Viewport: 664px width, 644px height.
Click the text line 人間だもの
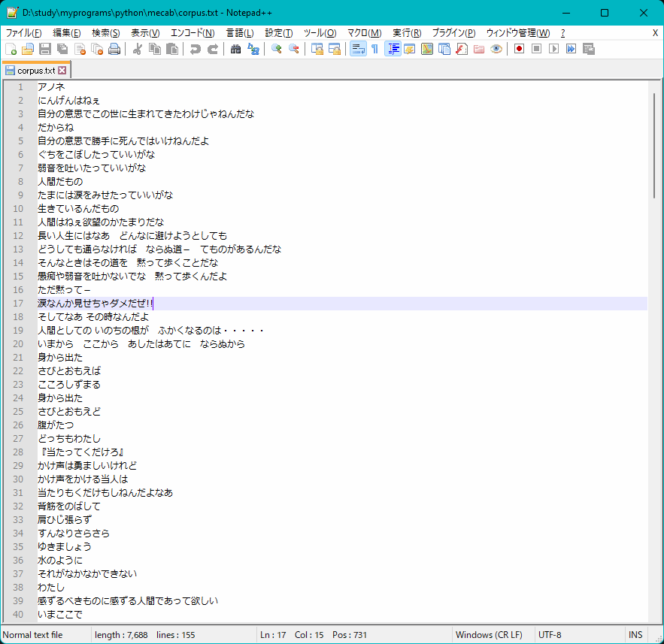60,182
